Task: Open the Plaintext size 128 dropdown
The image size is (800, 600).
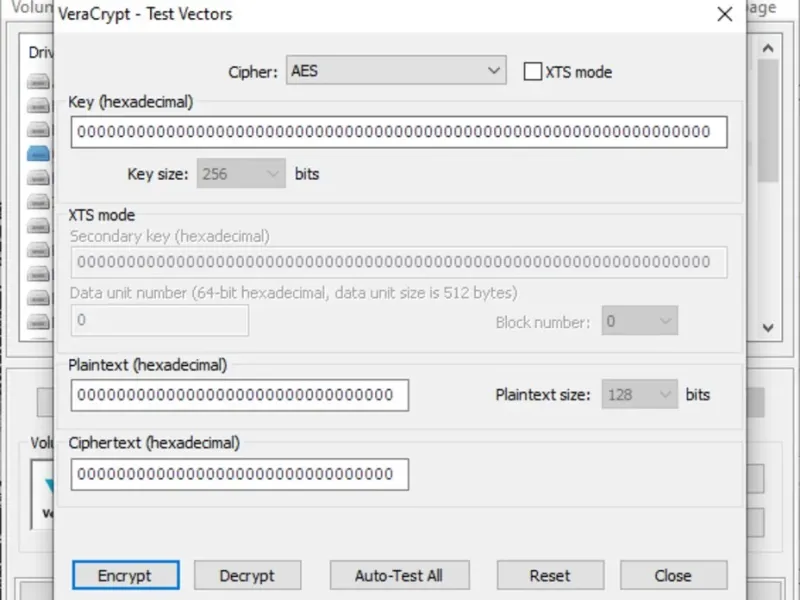Action: pyautogui.click(x=640, y=394)
